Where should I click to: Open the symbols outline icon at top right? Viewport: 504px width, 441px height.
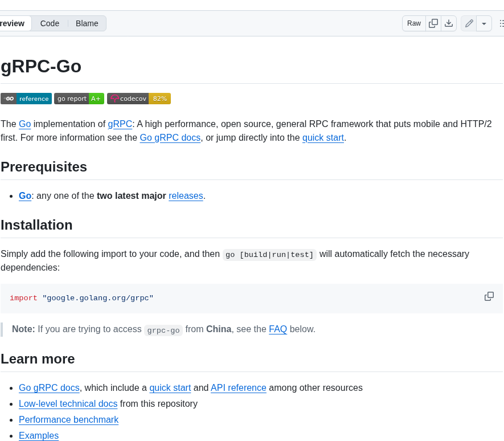[x=501, y=23]
